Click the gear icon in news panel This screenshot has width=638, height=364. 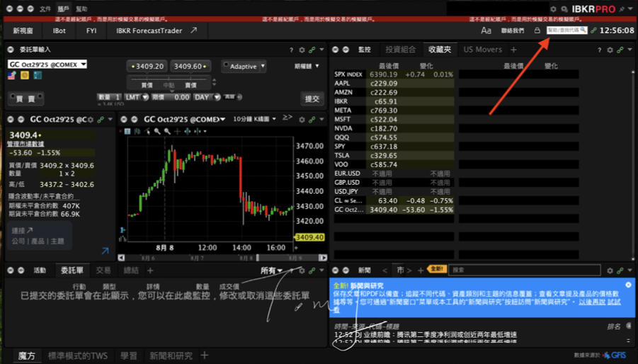coord(610,271)
